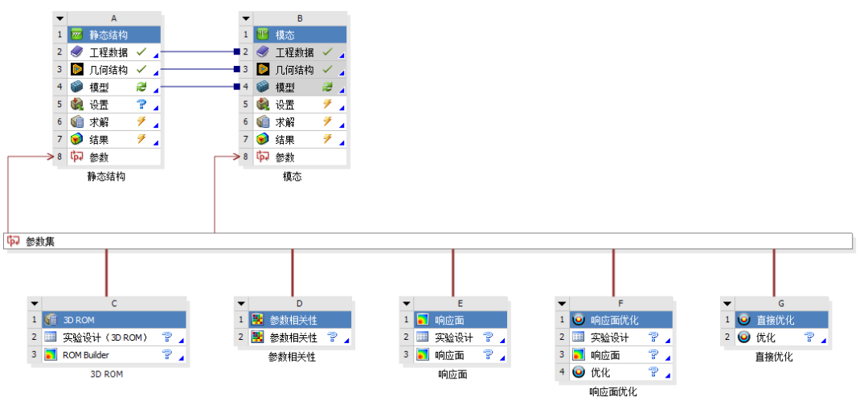Click 模态 caption below system B
The height and width of the screenshot is (405, 868).
pyautogui.click(x=293, y=177)
